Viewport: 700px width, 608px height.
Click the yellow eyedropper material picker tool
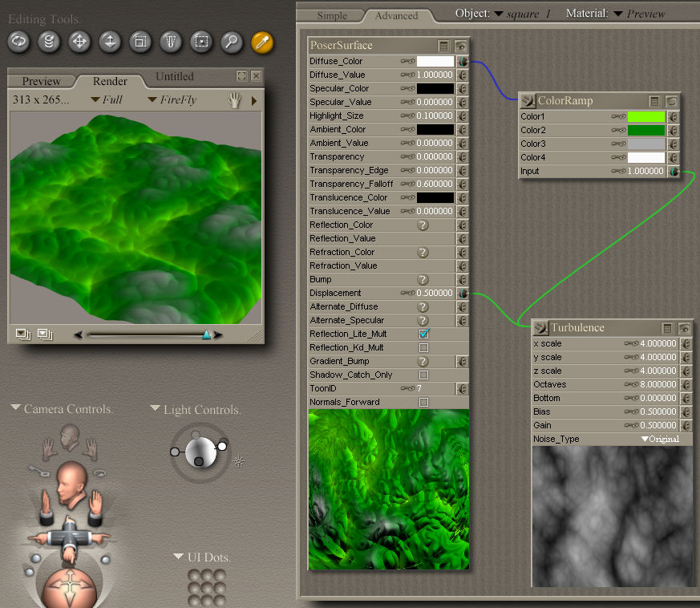262,42
